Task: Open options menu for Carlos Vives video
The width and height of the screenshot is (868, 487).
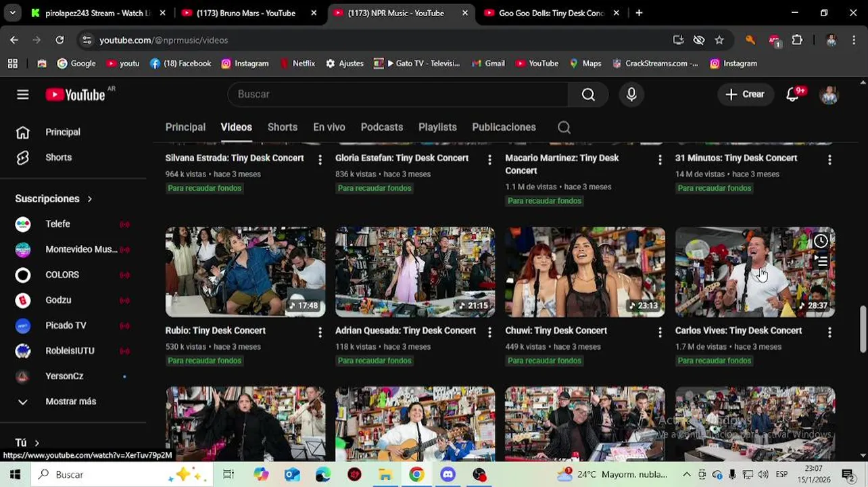Action: (829, 332)
